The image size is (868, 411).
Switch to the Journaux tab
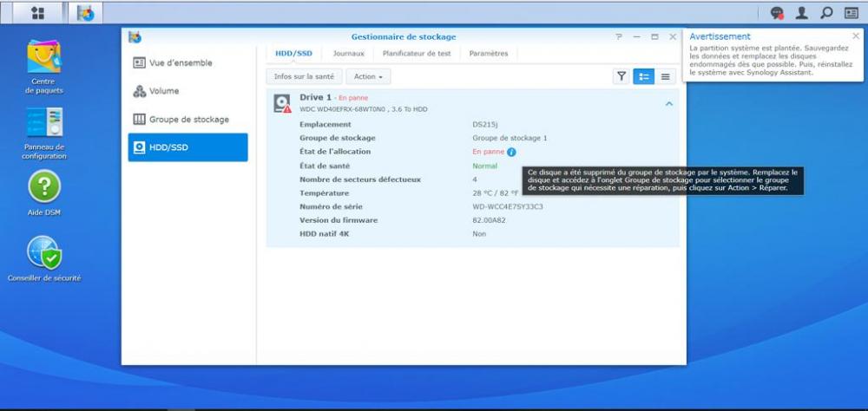click(348, 53)
